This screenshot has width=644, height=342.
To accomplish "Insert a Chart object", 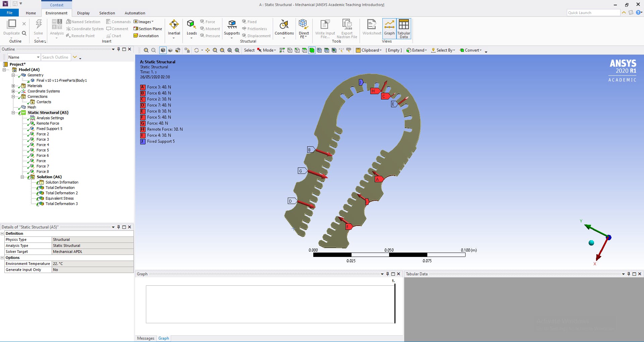I will click(x=114, y=36).
